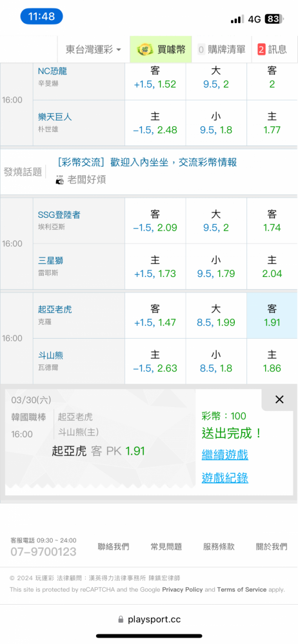
Task: Open SSG登陸者 team link
Action: tap(59, 215)
